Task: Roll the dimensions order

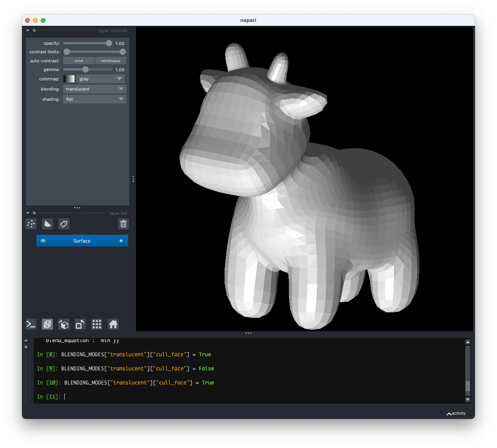Action: [63, 324]
